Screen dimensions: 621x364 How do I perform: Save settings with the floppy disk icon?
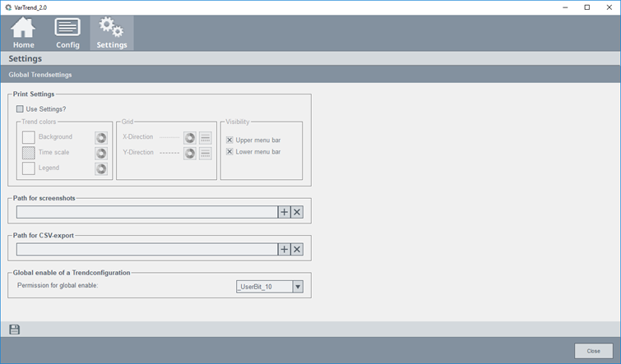[14, 329]
